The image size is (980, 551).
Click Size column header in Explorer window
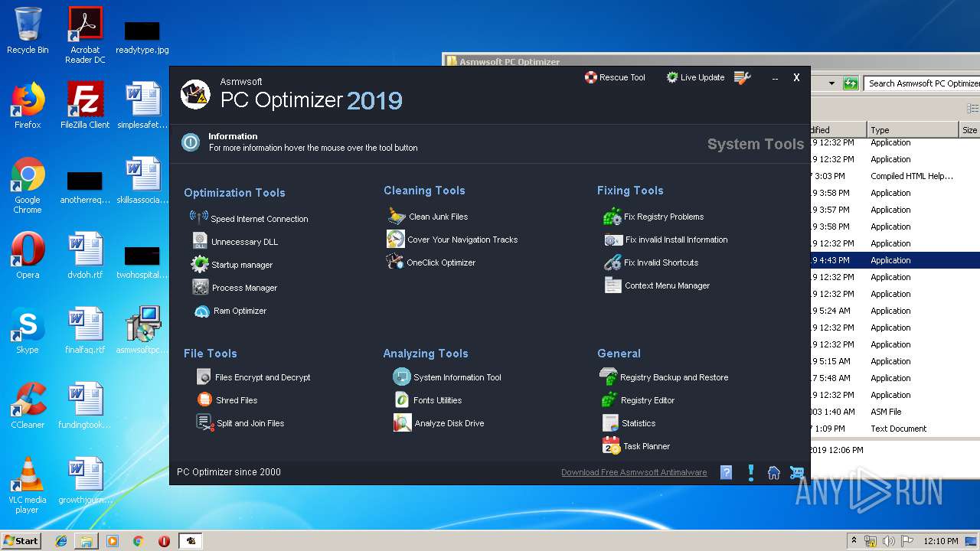pos(969,130)
